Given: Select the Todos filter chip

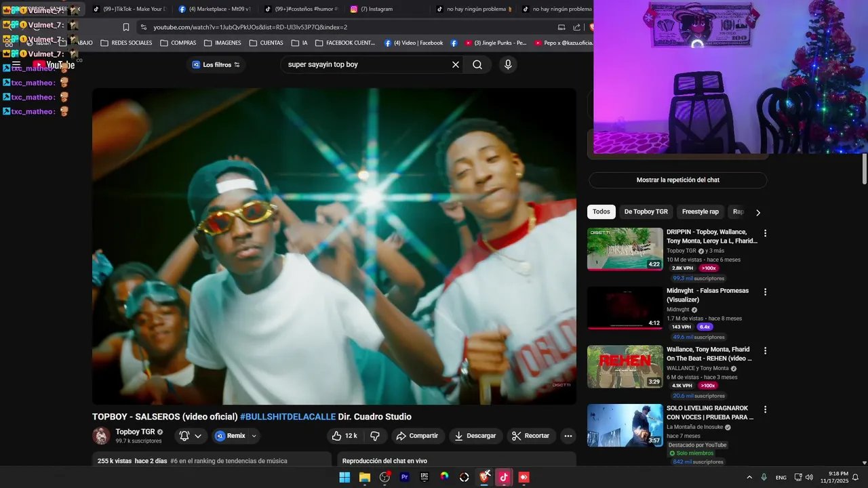Looking at the screenshot, I should (x=601, y=212).
